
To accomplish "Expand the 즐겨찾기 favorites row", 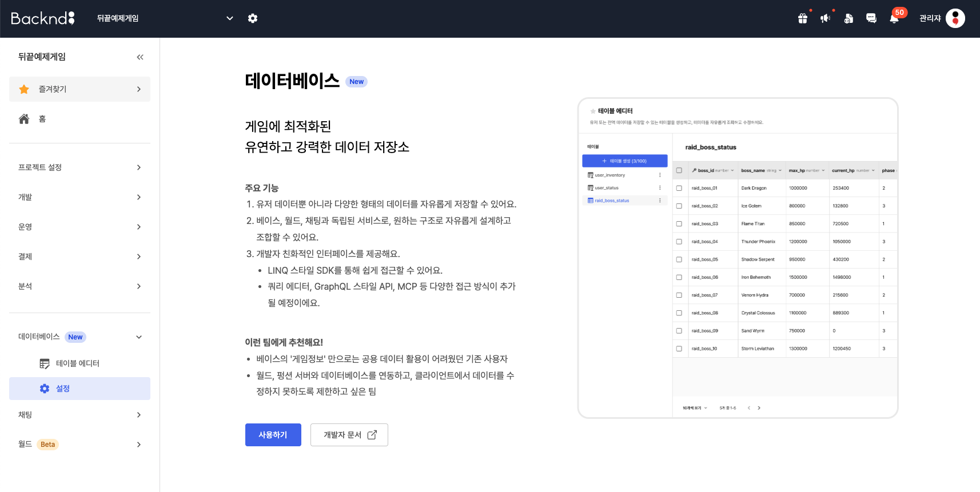I will (x=79, y=89).
